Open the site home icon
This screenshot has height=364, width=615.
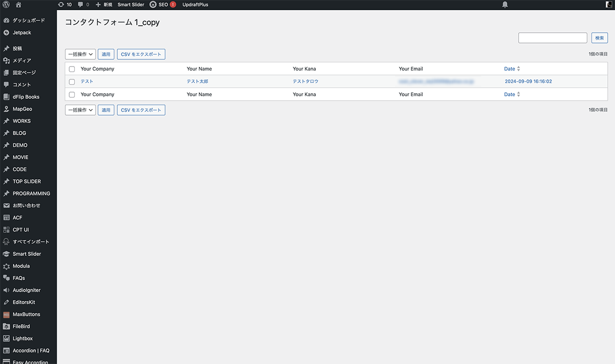click(x=18, y=5)
